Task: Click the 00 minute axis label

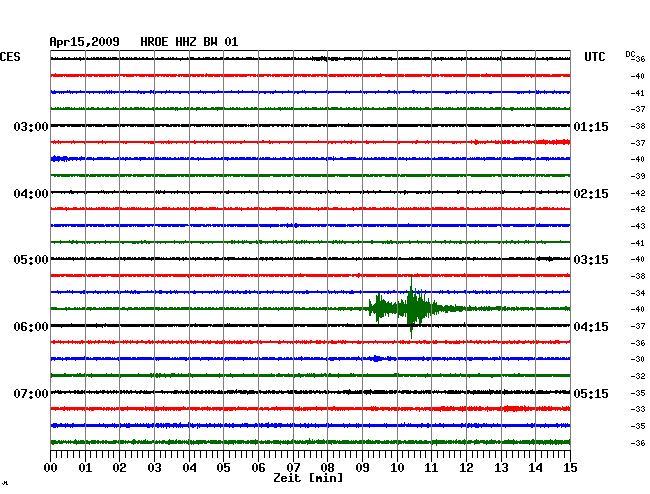Action: click(x=51, y=468)
